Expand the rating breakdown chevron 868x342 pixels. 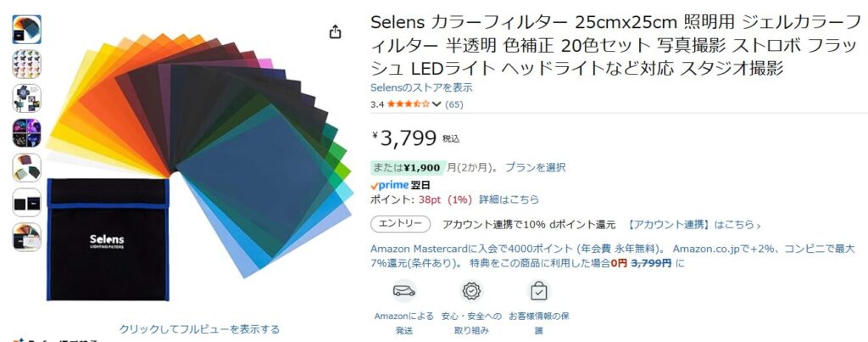click(x=437, y=104)
